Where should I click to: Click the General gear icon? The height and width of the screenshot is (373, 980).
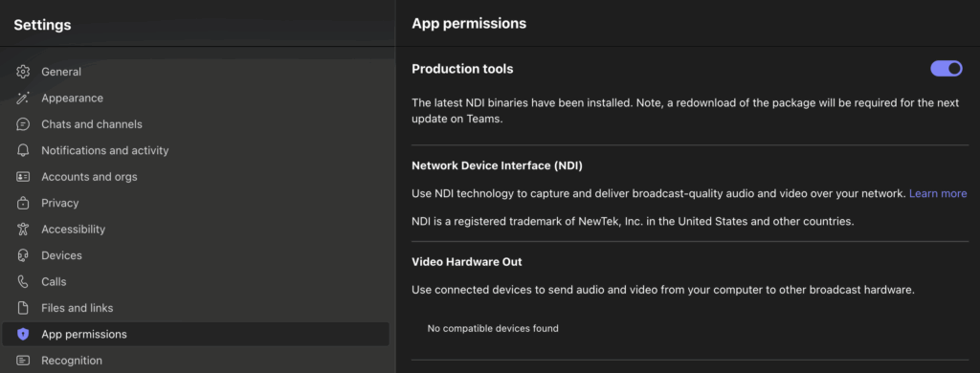coord(23,72)
